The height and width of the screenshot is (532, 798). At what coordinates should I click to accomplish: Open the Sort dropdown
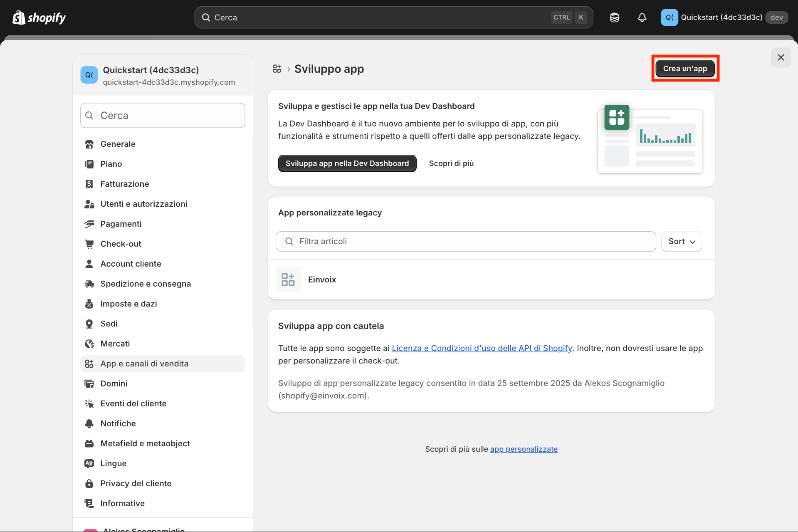pos(681,242)
